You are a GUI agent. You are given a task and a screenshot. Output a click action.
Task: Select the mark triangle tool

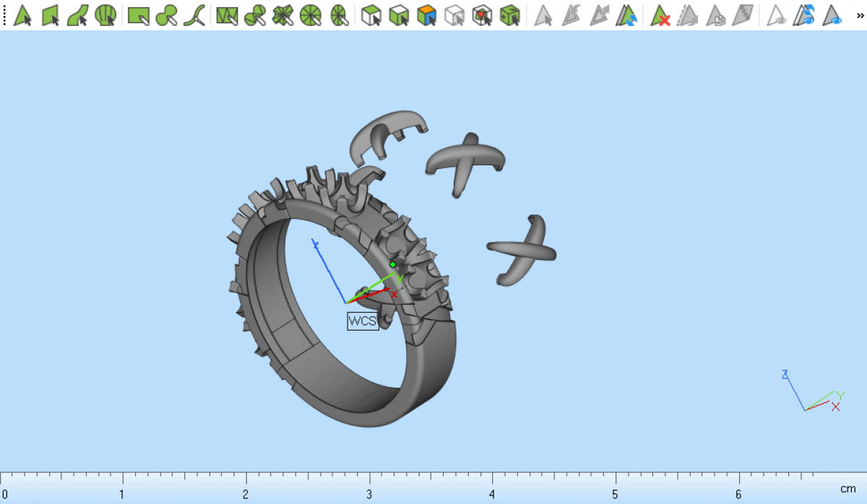pyautogui.click(x=23, y=15)
